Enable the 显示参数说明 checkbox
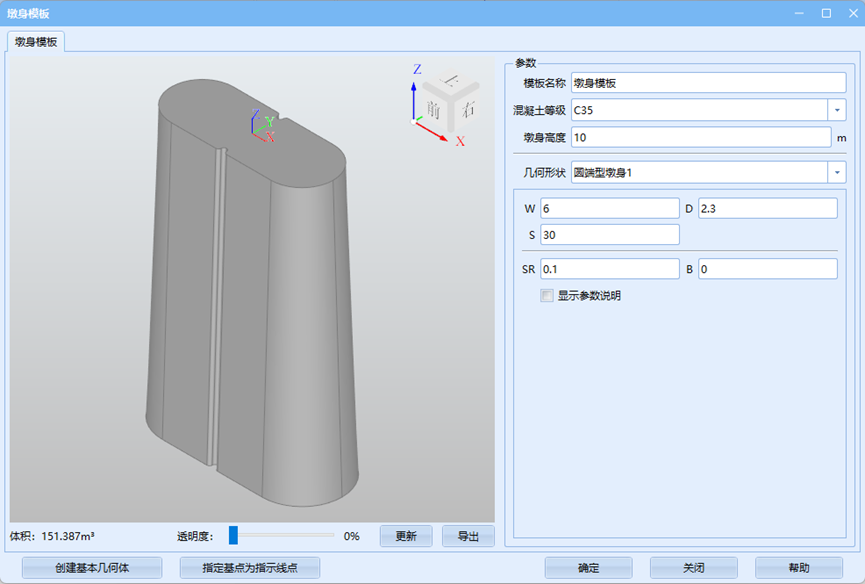The width and height of the screenshot is (865, 584). (x=546, y=296)
